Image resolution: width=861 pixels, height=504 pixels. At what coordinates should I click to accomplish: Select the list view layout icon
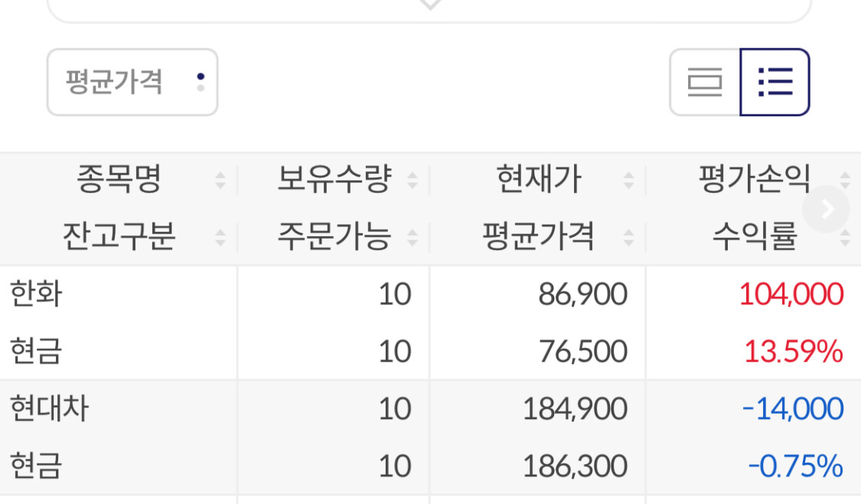click(x=775, y=82)
